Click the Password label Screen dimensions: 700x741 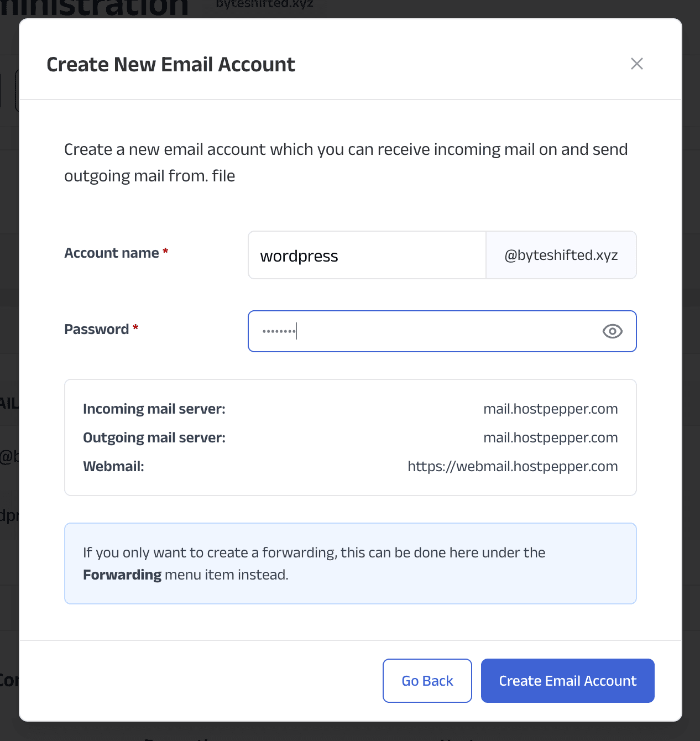[x=97, y=329]
